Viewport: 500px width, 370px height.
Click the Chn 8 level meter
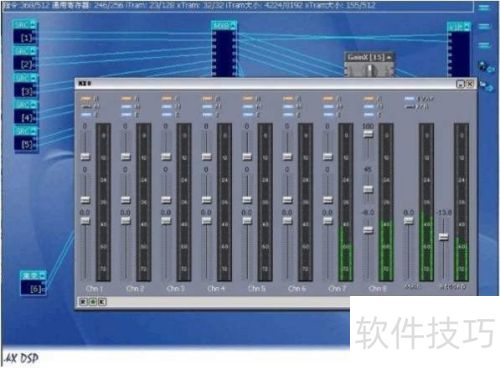coord(386,202)
